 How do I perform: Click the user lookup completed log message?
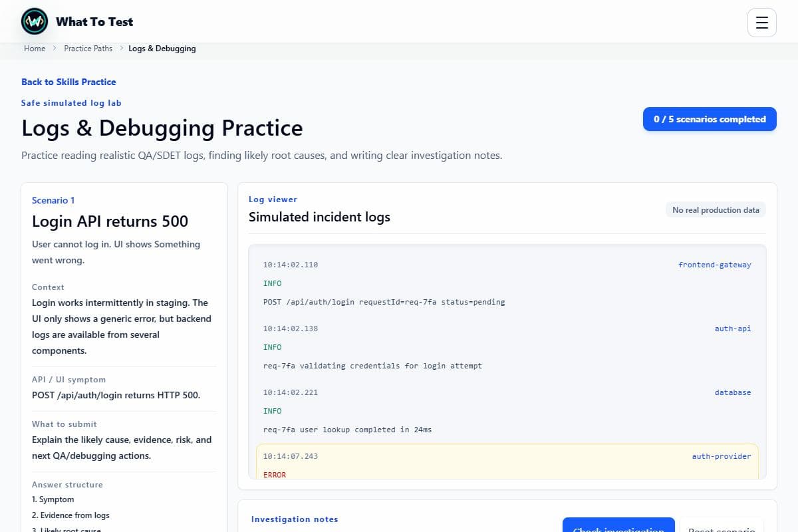pos(347,430)
